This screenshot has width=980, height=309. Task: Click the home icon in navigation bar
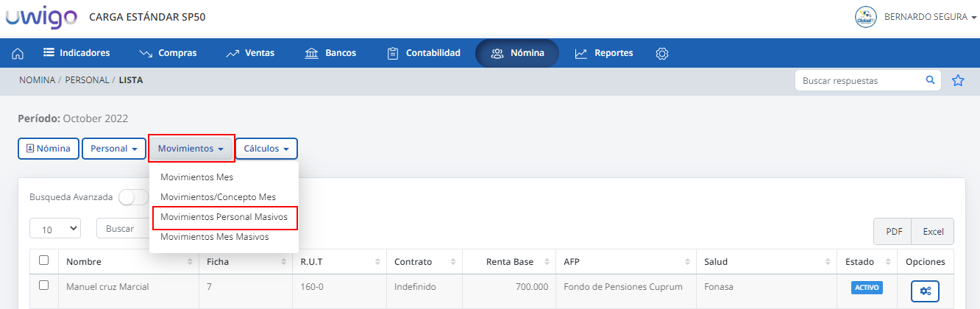(x=18, y=54)
